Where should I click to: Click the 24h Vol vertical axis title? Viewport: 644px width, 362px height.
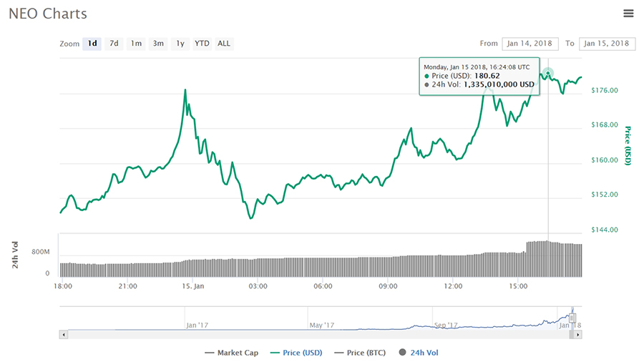15,255
